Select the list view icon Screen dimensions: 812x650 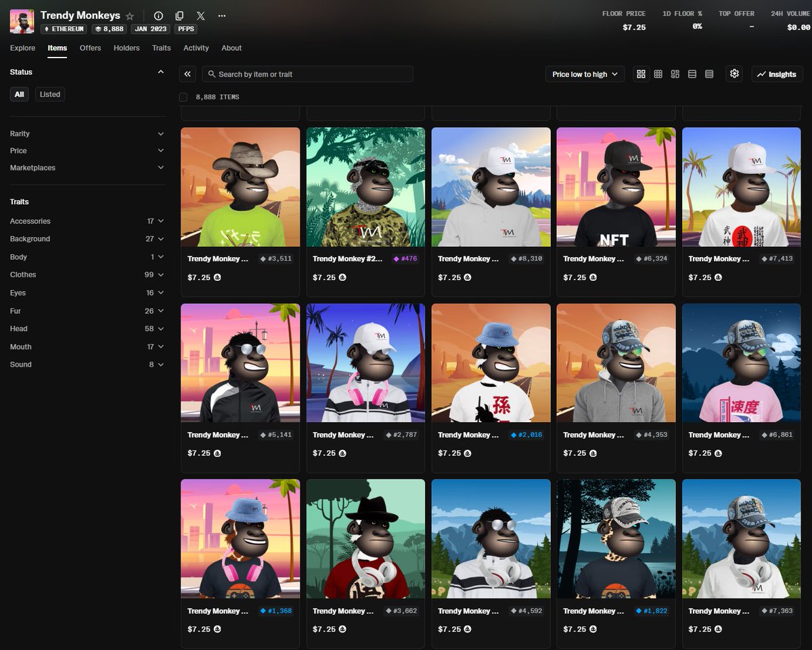tap(692, 74)
